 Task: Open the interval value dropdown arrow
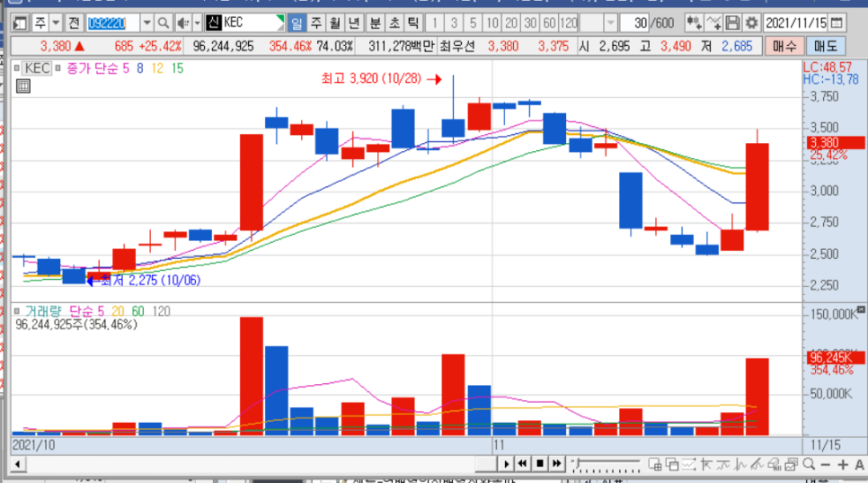610,23
